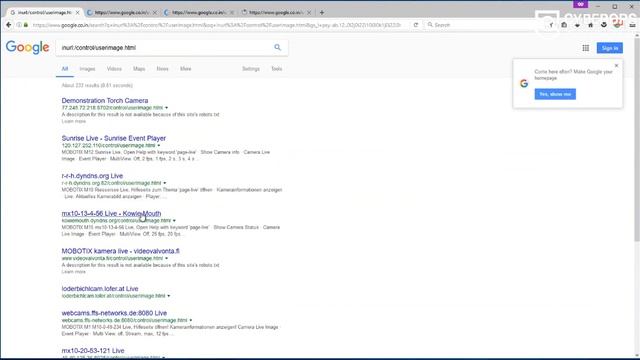Click the Firefox home icon

point(590,25)
